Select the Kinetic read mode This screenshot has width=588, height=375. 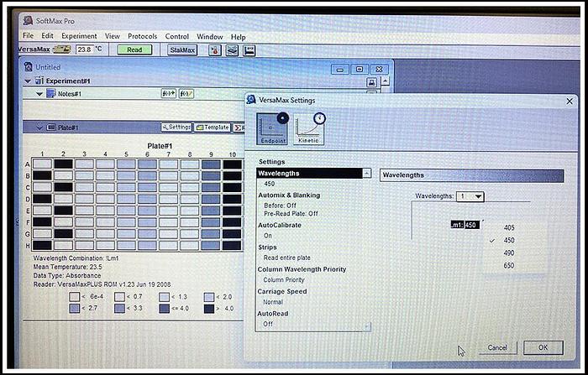309,129
